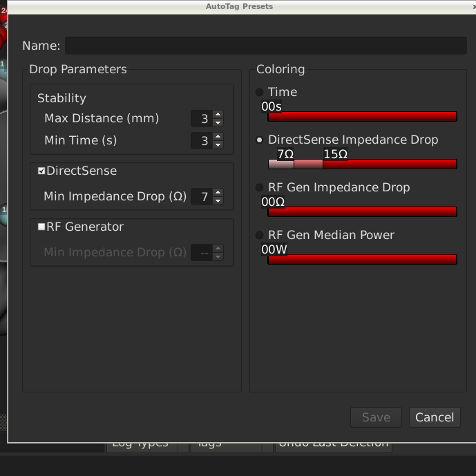Click the RF Gen Median Power color bar

[x=362, y=259]
